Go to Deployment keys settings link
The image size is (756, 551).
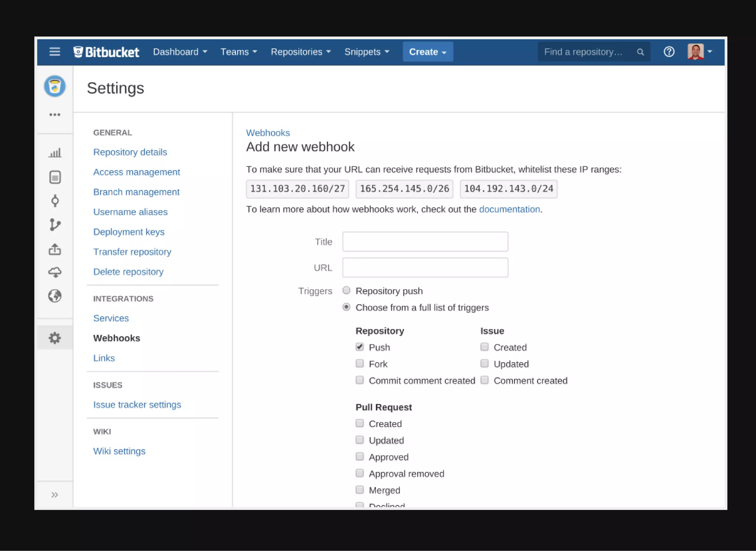click(x=129, y=232)
